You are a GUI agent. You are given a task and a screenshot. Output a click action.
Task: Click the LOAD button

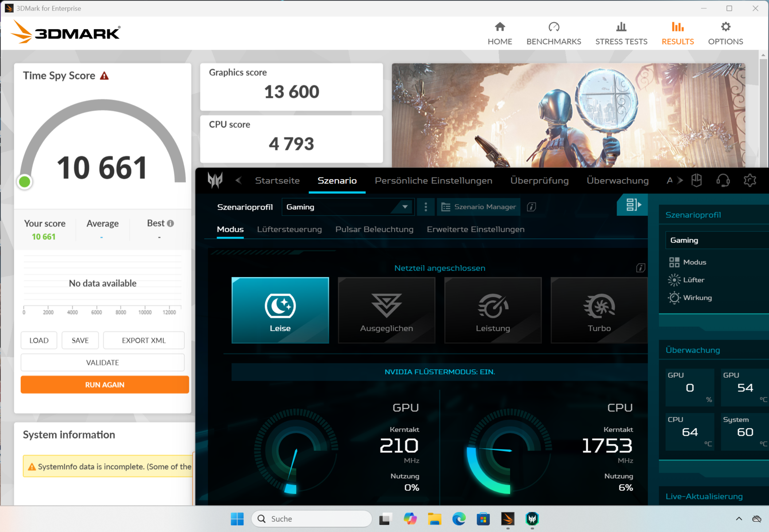[x=39, y=340]
